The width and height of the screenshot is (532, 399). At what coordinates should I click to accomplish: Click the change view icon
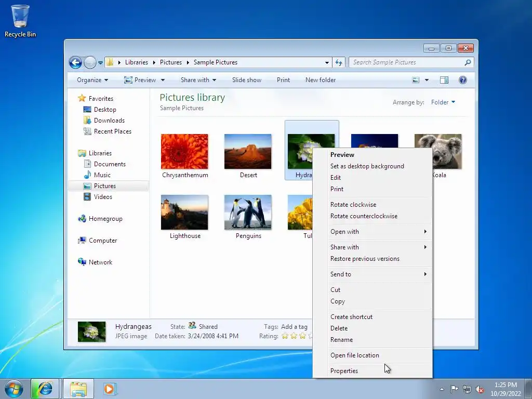(416, 80)
